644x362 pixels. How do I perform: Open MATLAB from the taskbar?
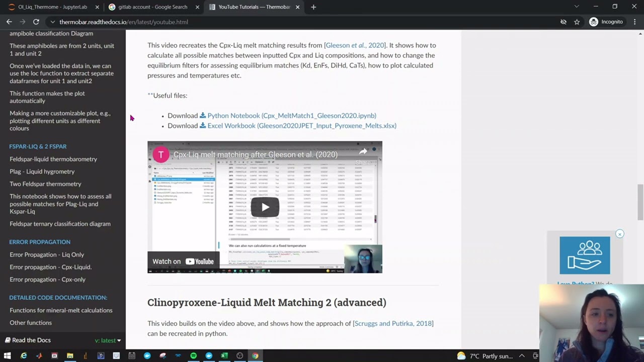coord(39,355)
